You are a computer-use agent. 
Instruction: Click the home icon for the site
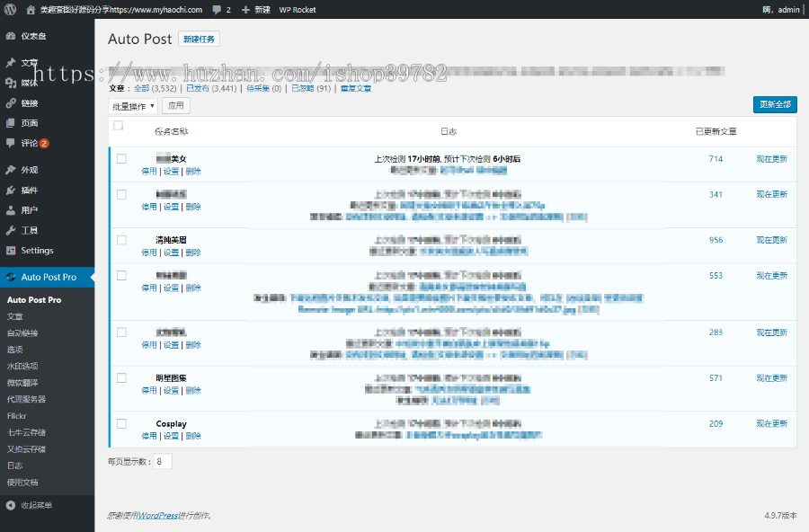tap(30, 9)
